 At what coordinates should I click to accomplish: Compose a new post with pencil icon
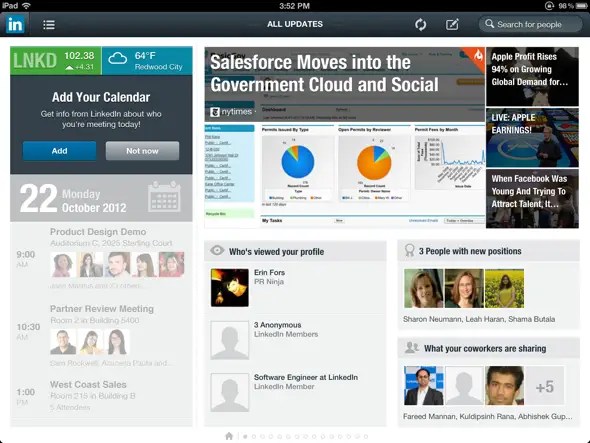452,24
